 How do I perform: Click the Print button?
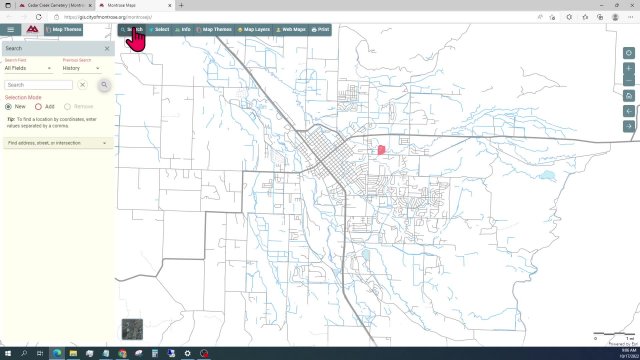pyautogui.click(x=320, y=29)
